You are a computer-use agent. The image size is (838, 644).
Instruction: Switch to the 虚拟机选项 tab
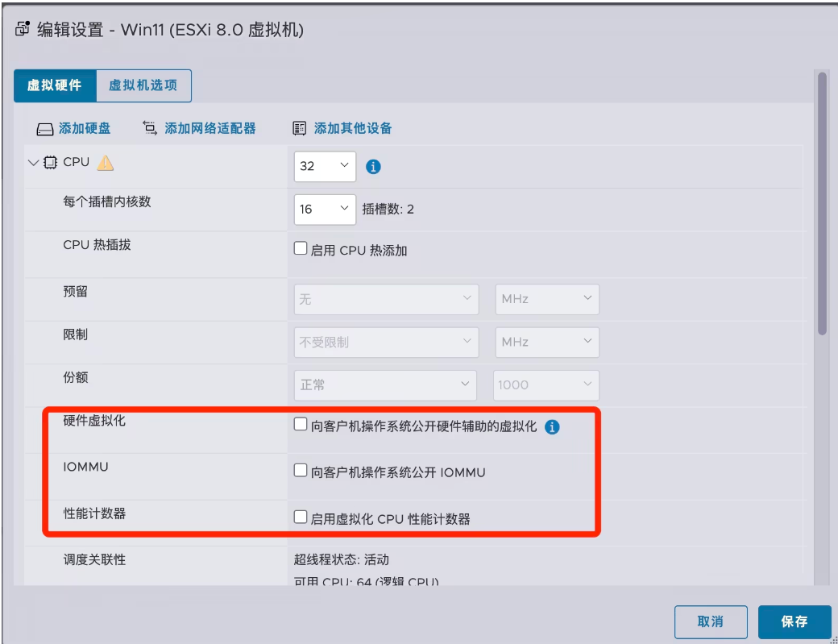143,85
